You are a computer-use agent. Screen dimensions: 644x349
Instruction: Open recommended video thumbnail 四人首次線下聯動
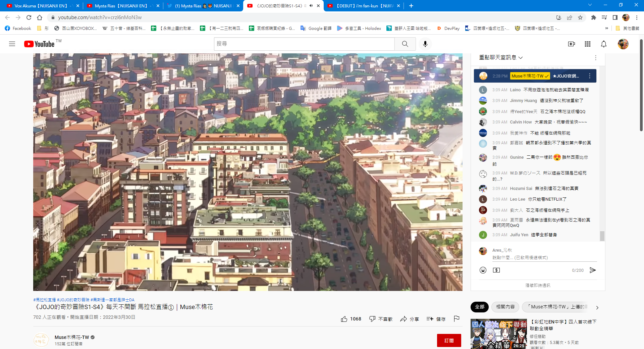pyautogui.click(x=499, y=334)
